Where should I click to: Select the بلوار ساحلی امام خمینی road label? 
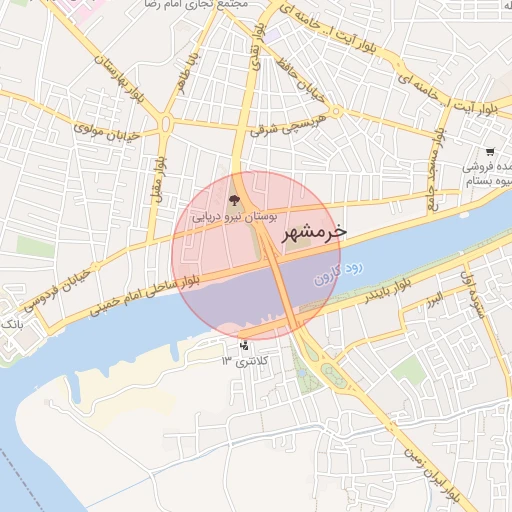tap(145, 295)
